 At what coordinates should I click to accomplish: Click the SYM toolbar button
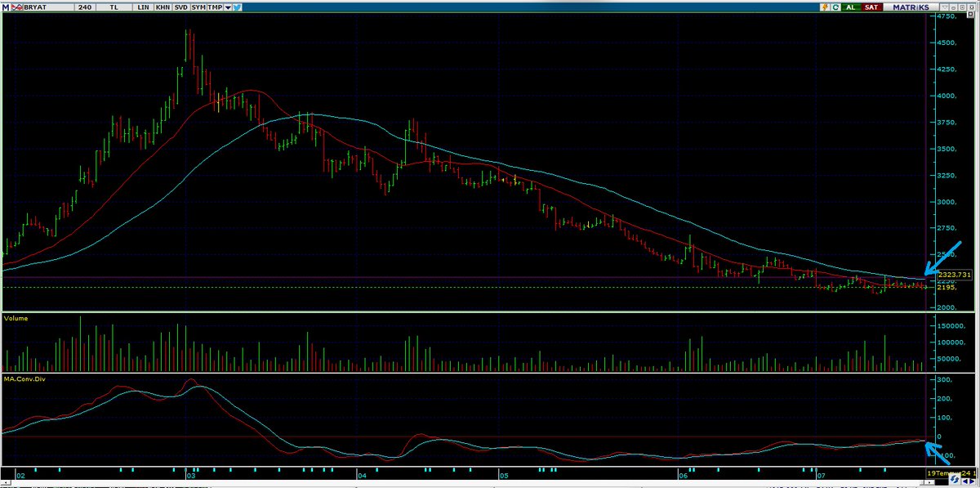click(x=198, y=7)
